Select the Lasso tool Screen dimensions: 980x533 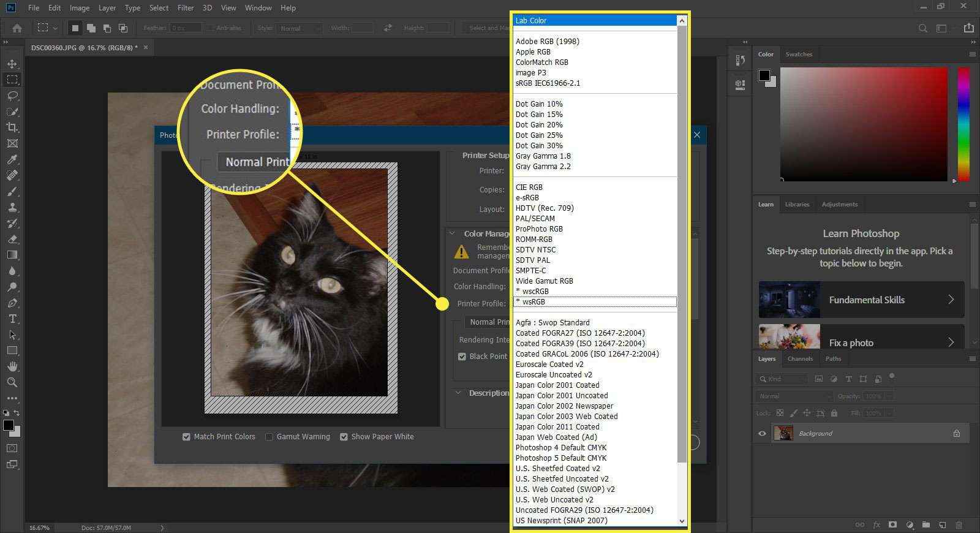[x=12, y=96]
